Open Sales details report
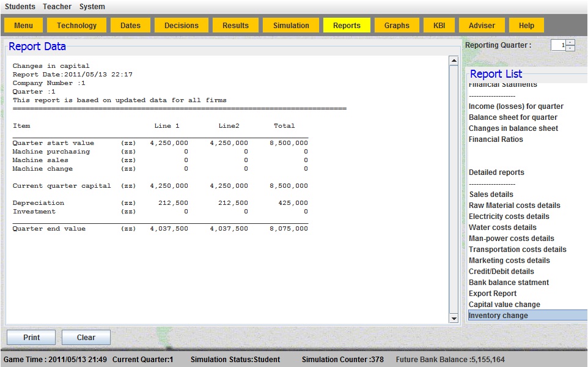Screen dimensions: 588x367 [491, 195]
